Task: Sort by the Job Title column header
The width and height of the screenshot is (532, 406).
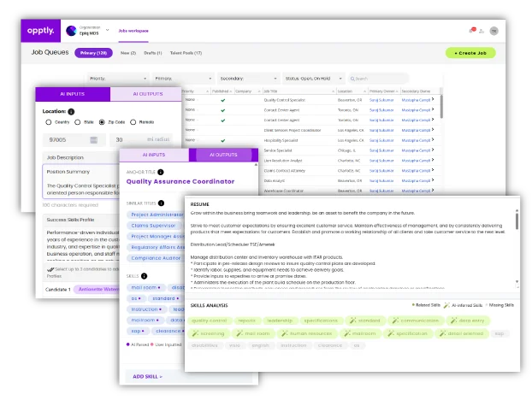Action: click(x=299, y=91)
